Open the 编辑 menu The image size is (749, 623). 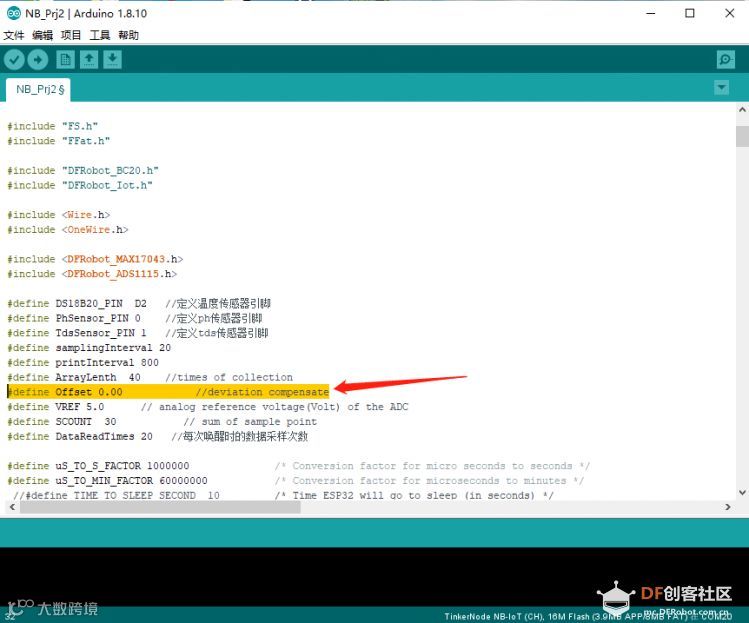tap(43, 35)
